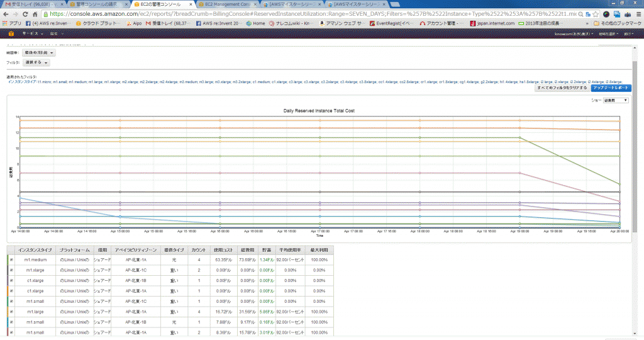
Task: Open the knowcom account dropdown
Action: click(x=574, y=34)
